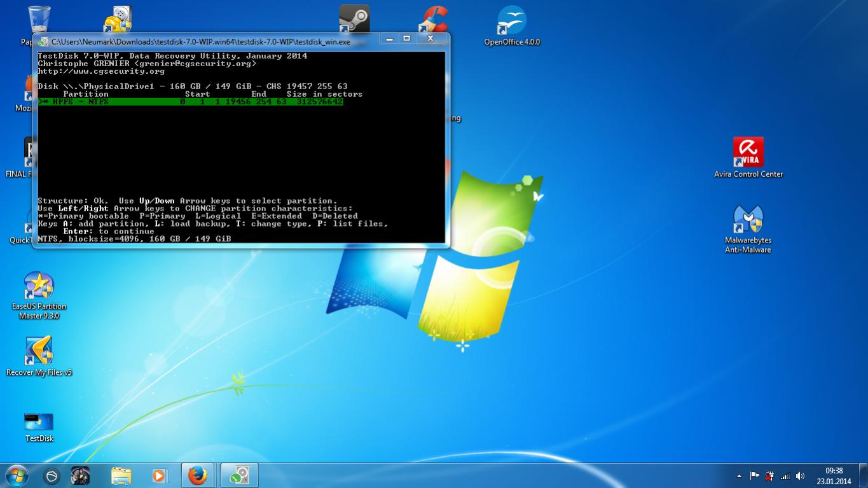Click the Show desktop button

point(863,476)
